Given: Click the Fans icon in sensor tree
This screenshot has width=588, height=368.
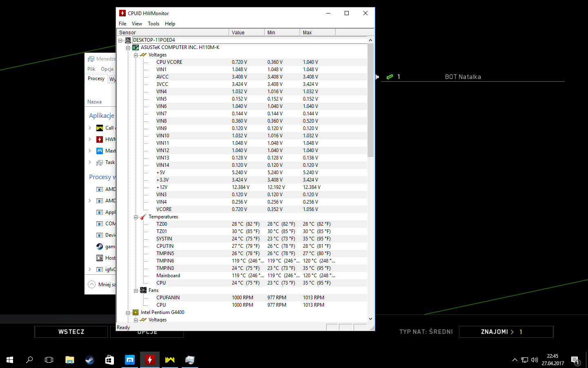Looking at the screenshot, I should coord(143,290).
